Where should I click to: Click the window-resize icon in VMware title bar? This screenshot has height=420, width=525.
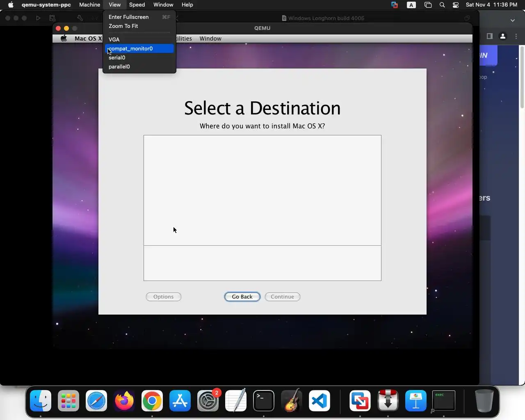[x=467, y=18]
